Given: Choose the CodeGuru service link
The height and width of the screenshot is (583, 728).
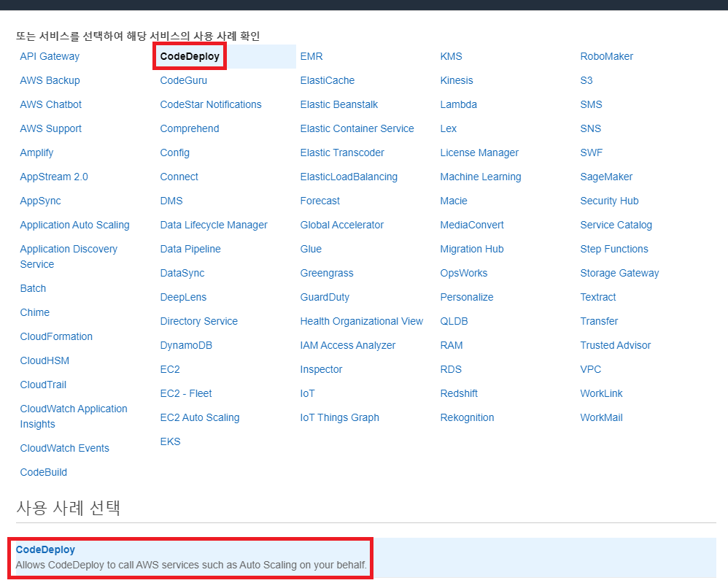Looking at the screenshot, I should (x=183, y=80).
